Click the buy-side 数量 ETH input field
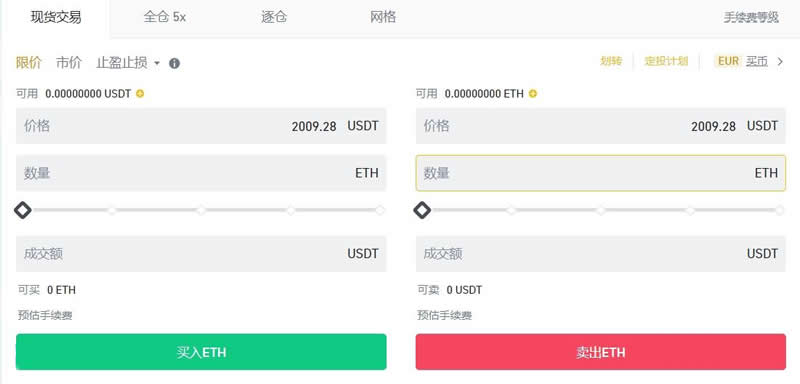 pos(201,173)
